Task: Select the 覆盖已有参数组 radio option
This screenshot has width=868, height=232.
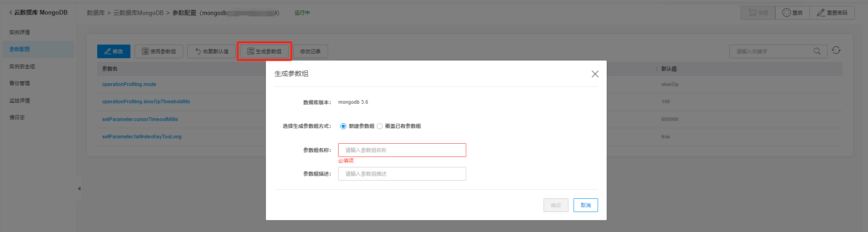Action: 380,126
